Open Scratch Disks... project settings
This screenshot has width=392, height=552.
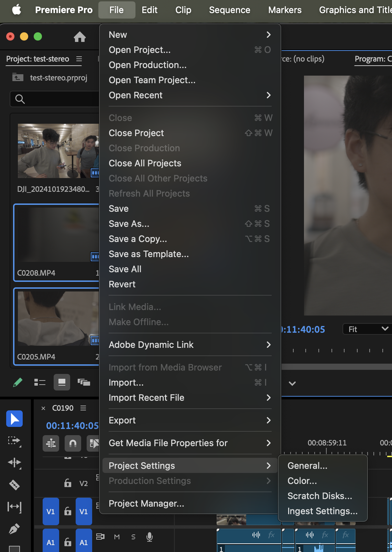pos(319,496)
